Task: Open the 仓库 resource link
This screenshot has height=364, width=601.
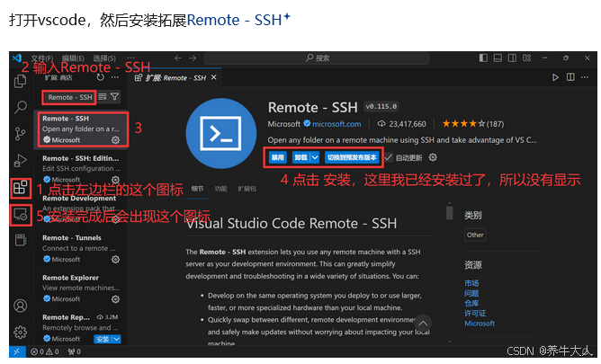Action: point(471,303)
